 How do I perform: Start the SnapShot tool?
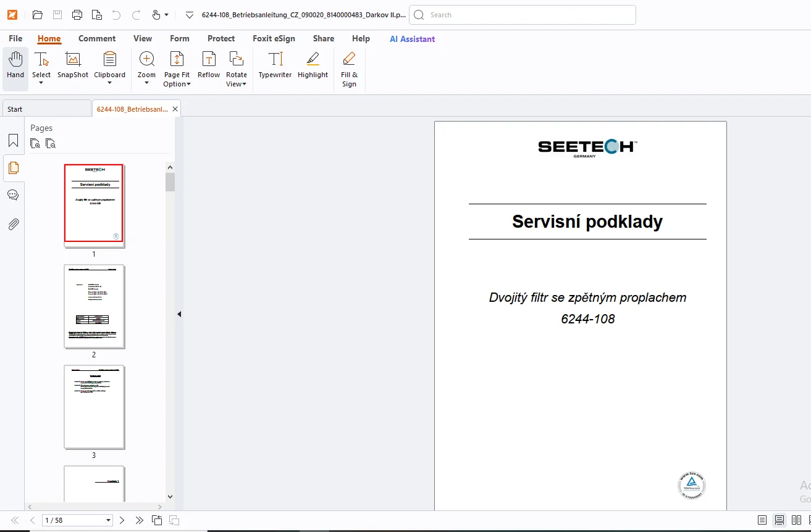tap(73, 65)
